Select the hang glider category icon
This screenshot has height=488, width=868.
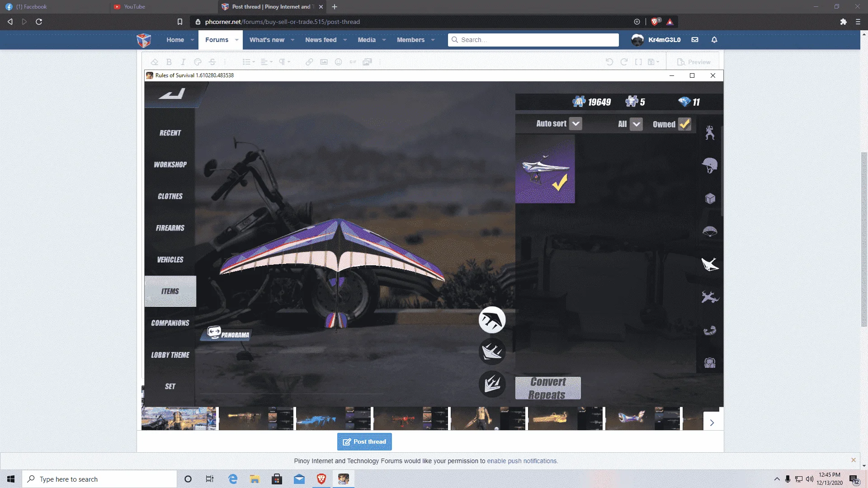[710, 264]
